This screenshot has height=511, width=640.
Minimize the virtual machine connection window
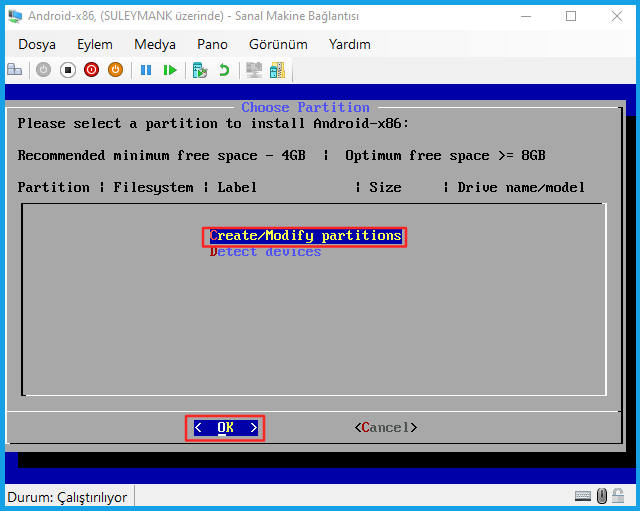click(x=526, y=16)
